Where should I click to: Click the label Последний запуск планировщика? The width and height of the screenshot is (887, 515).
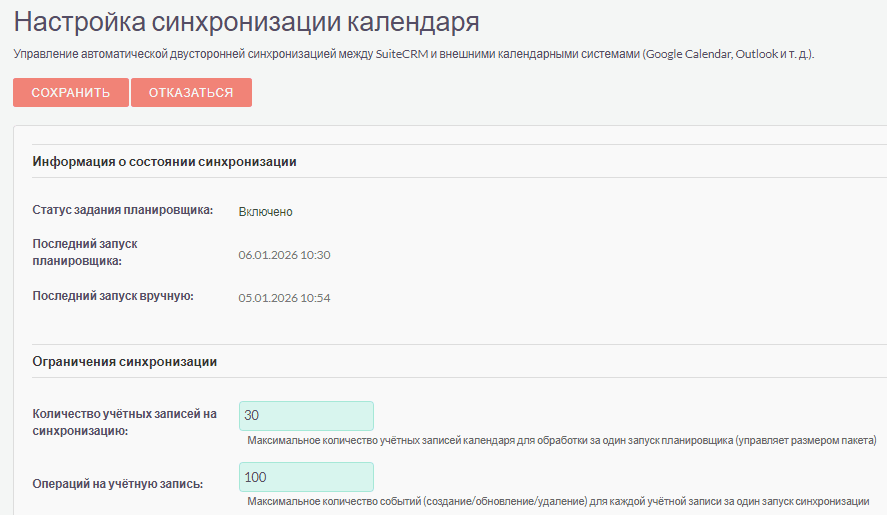click(85, 252)
